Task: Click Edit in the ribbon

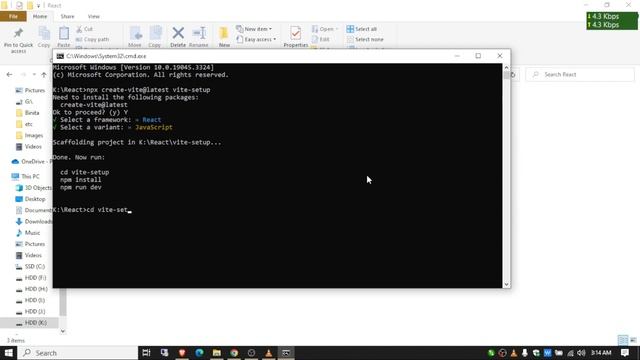Action: point(321,39)
